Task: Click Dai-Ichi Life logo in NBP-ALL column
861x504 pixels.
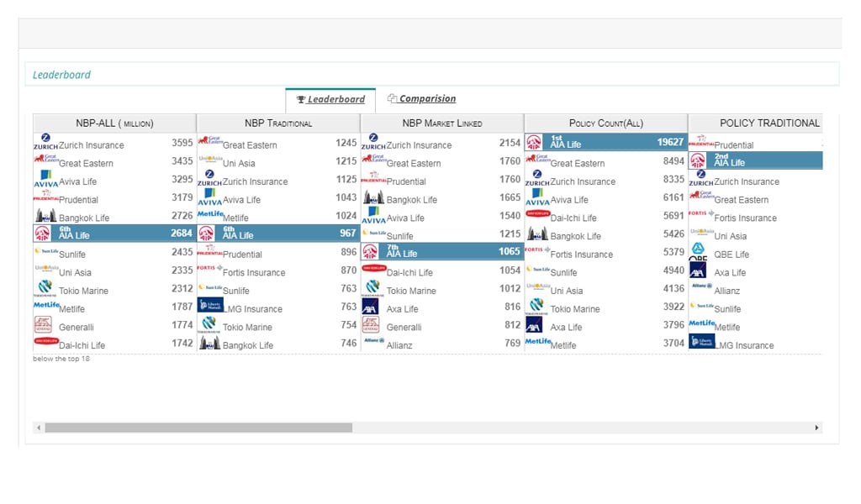Action: pyautogui.click(x=46, y=341)
